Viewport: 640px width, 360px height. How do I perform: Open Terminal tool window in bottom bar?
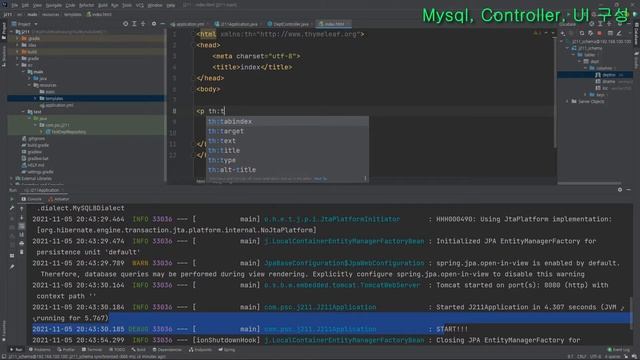[x=92, y=350]
